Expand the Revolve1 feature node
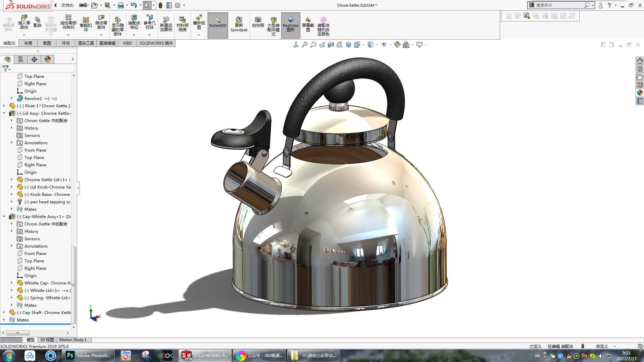The width and height of the screenshot is (644, 362). pyautogui.click(x=12, y=98)
